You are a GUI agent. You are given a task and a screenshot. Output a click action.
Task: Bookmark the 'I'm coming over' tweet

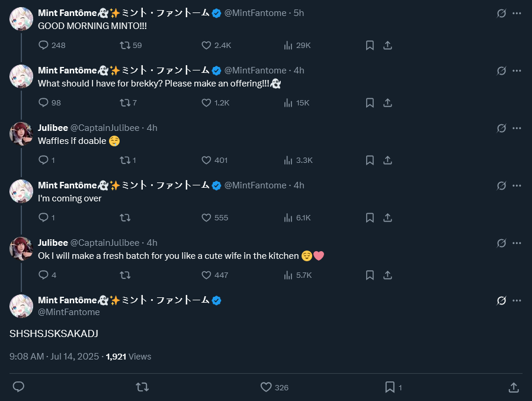coord(370,218)
